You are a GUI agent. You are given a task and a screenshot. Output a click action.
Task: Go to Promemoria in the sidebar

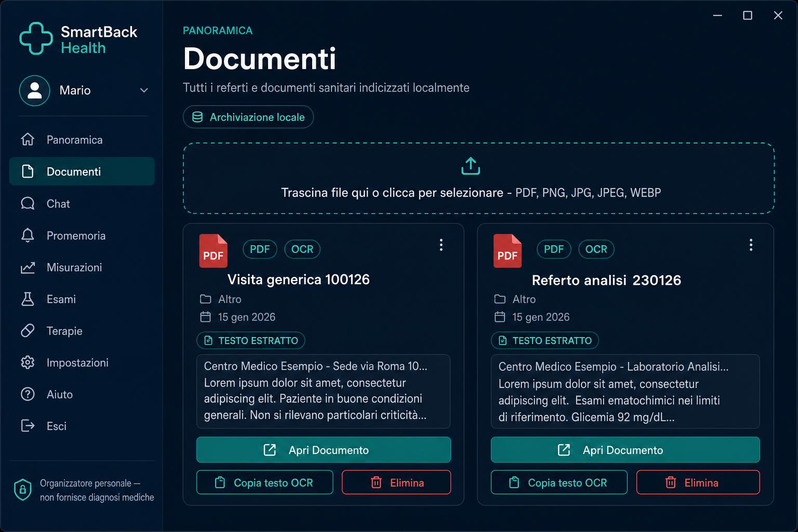pos(82,235)
